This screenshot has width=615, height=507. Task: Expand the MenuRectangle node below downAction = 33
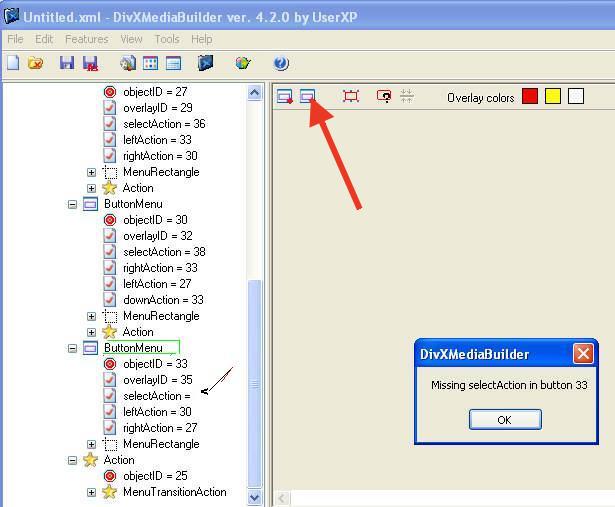point(91,316)
